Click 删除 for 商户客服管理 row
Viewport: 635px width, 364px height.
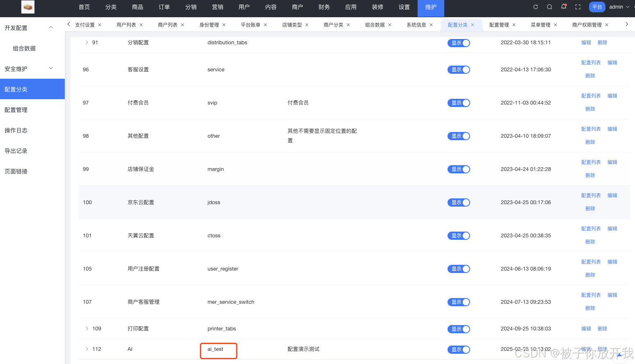[x=590, y=308]
